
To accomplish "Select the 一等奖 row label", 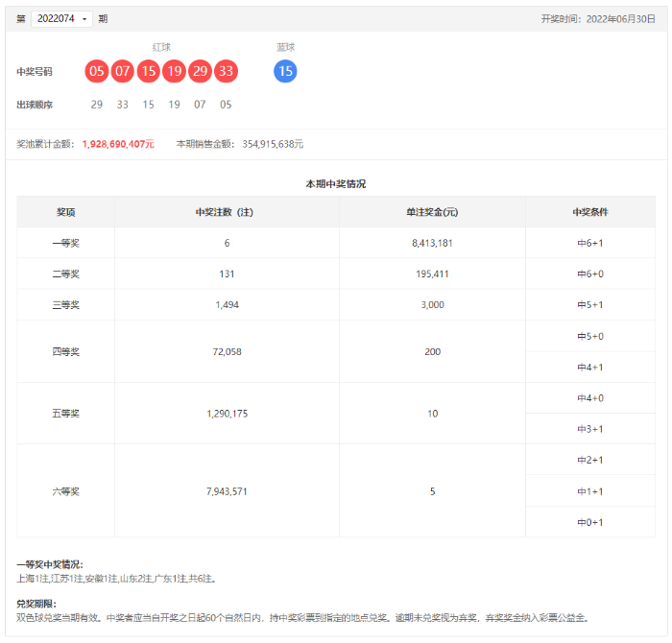I will (x=65, y=243).
